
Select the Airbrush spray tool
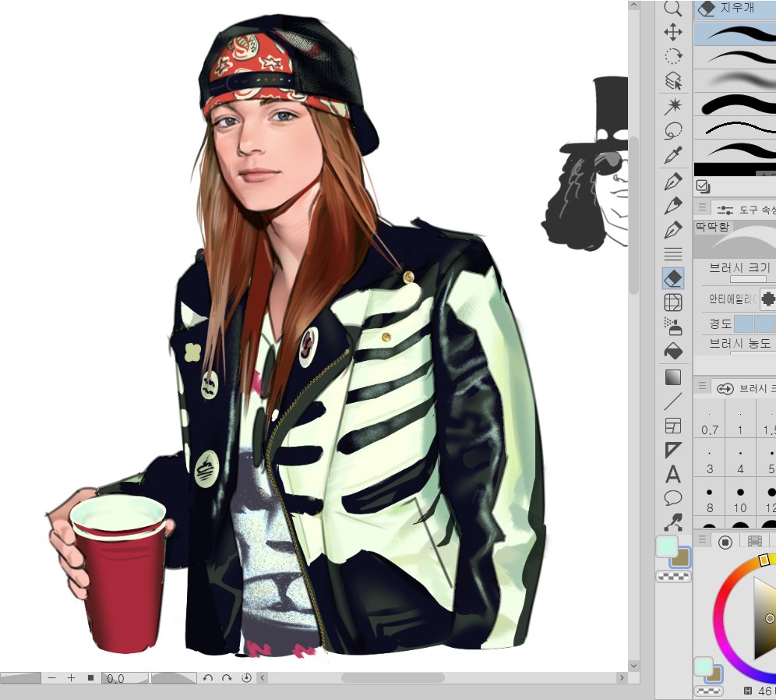[x=673, y=327]
